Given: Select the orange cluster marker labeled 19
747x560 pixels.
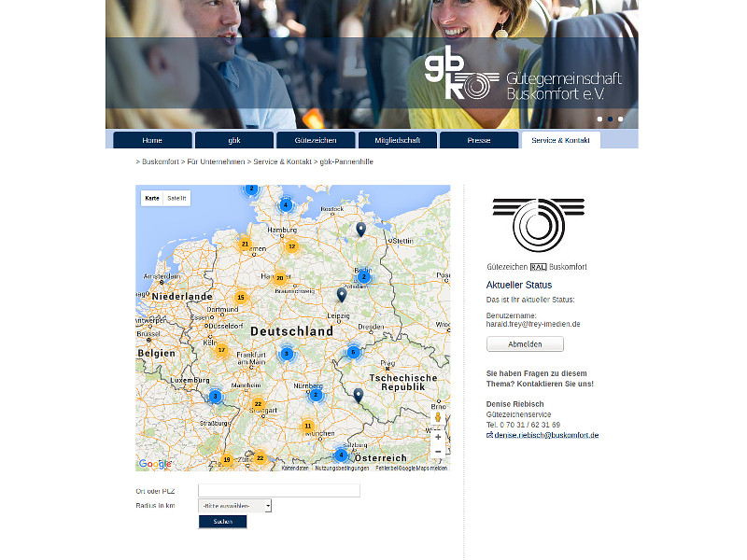Looking at the screenshot, I should [x=227, y=459].
